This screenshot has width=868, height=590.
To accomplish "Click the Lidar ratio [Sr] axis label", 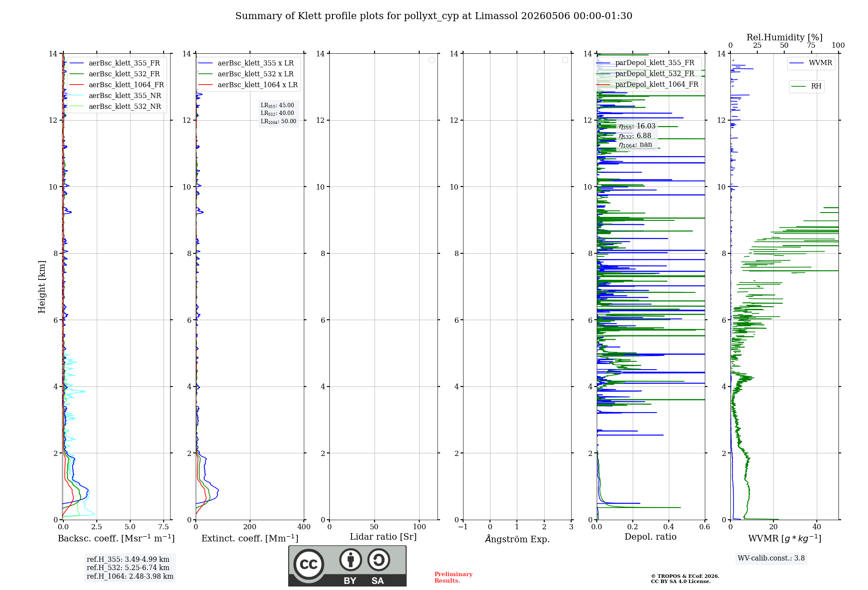I will [383, 537].
